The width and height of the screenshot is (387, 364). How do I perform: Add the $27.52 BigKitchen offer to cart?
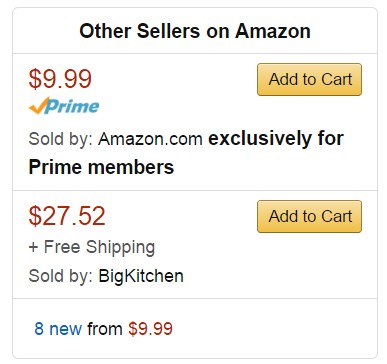pos(309,216)
